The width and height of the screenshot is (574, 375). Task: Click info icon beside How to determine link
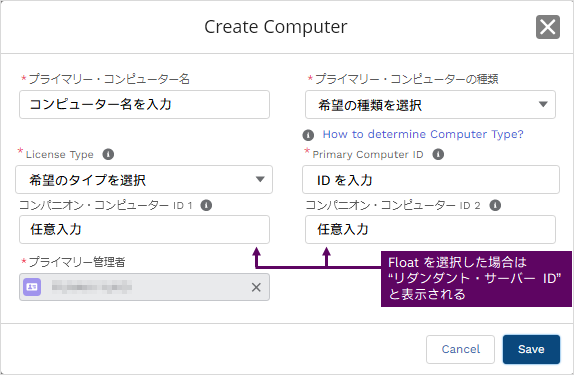click(x=308, y=135)
